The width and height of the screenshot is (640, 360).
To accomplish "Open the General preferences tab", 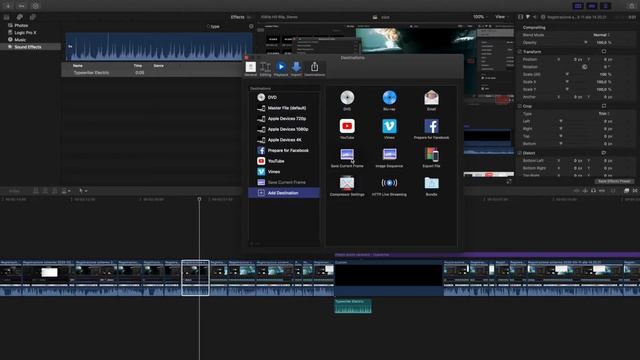I will (x=251, y=69).
